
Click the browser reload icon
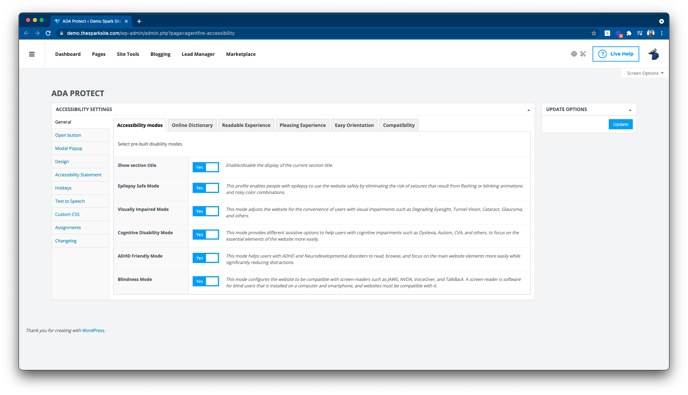coord(48,33)
